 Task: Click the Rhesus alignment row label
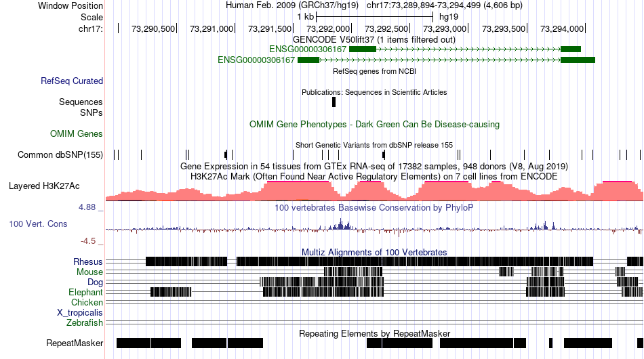pyautogui.click(x=88, y=261)
